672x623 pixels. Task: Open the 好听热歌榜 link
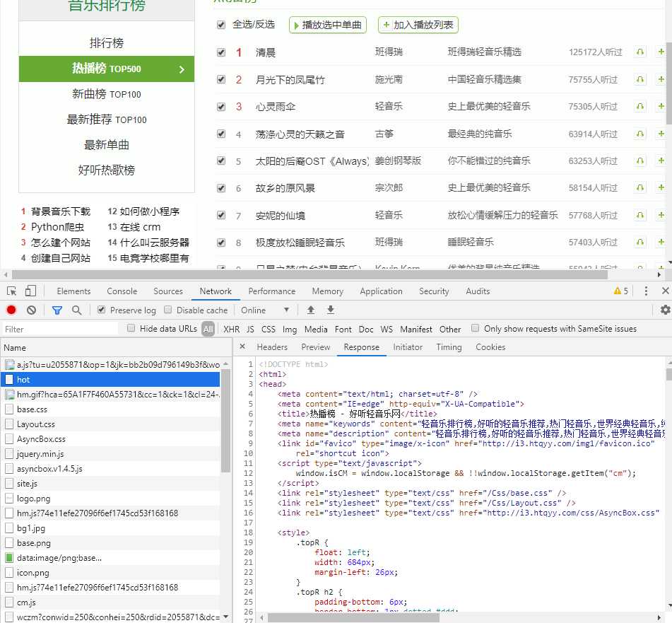[106, 170]
